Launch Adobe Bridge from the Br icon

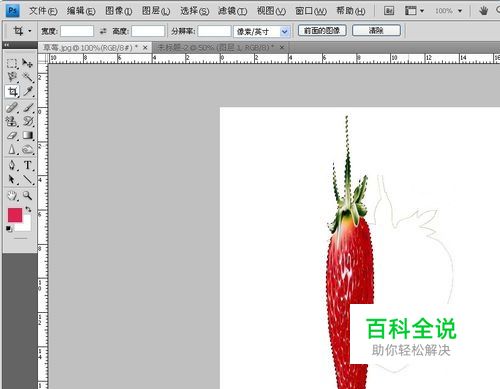point(389,11)
